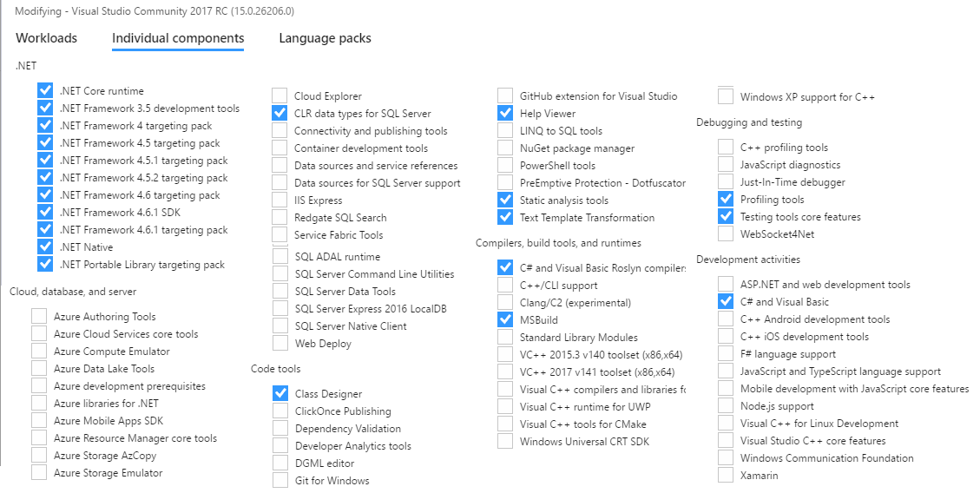
Task: Uncheck the MSBuild component
Action: (x=505, y=319)
